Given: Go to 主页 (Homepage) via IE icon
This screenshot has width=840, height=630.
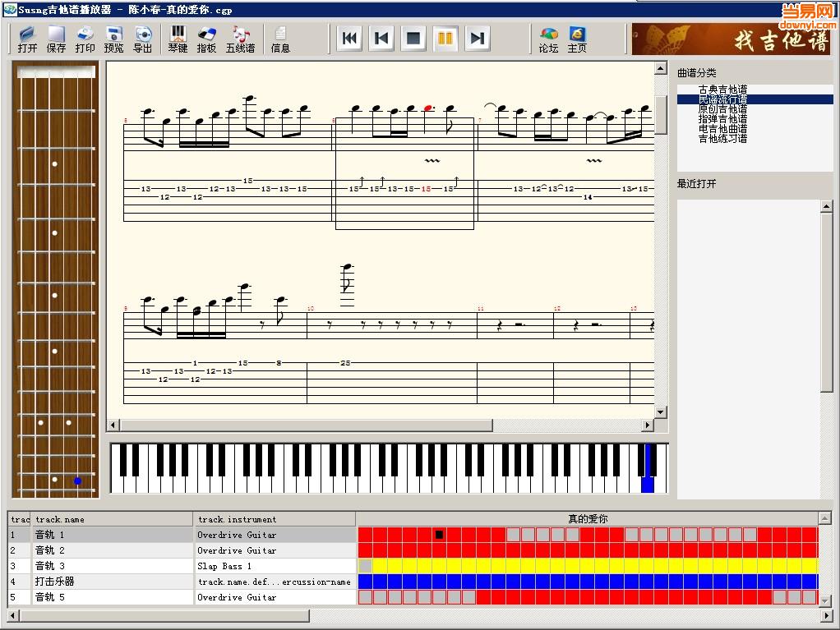Looking at the screenshot, I should point(577,39).
